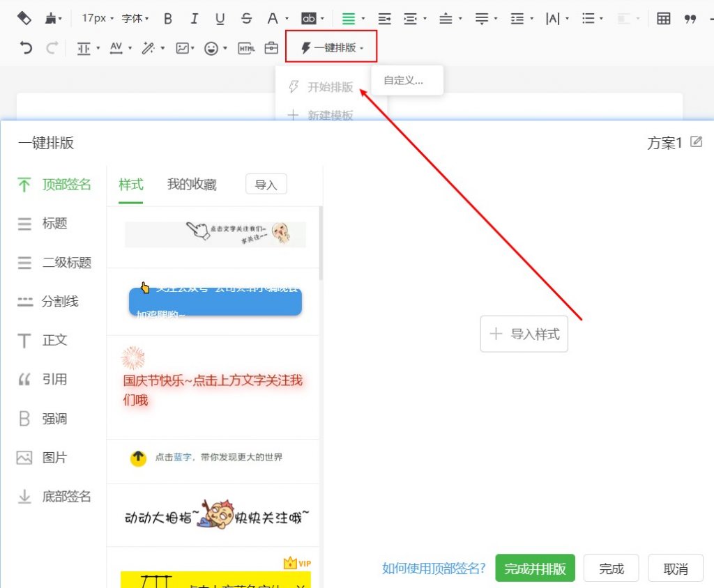Select 图片 category in sidebar
This screenshot has height=588, width=714.
43,458
